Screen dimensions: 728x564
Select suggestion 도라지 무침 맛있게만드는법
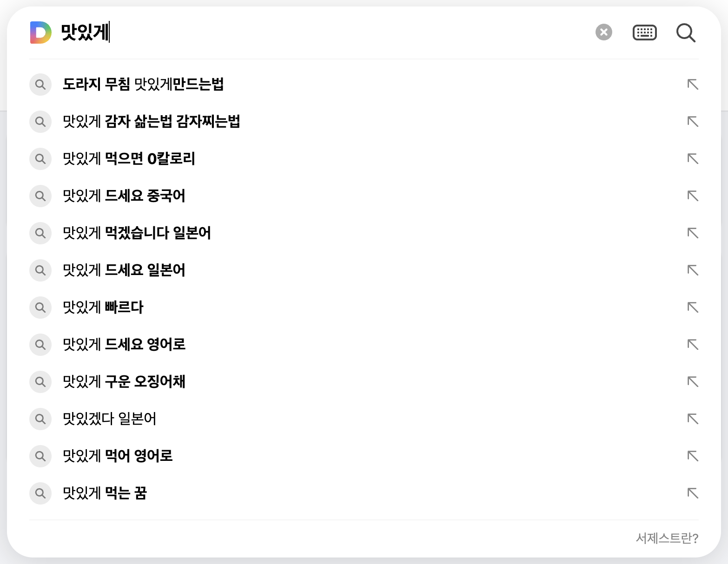pyautogui.click(x=143, y=85)
